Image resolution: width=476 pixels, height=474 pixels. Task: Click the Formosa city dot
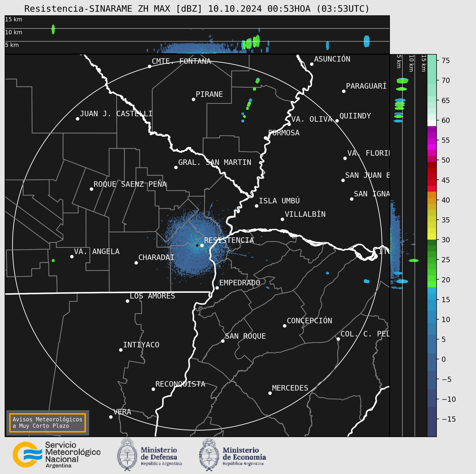(265, 138)
